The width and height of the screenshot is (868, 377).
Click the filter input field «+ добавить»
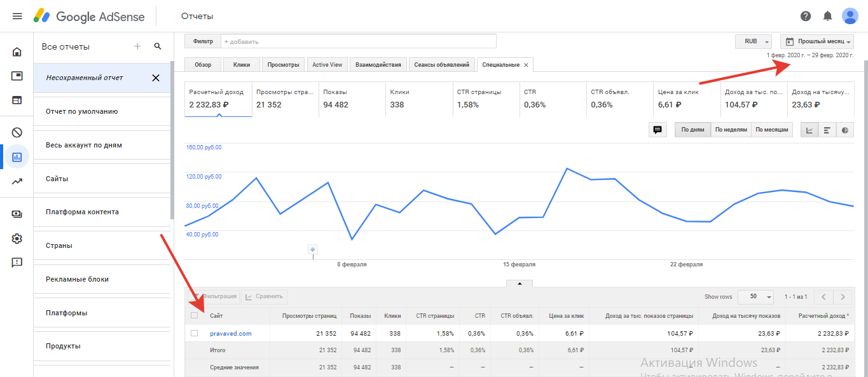pyautogui.click(x=358, y=41)
